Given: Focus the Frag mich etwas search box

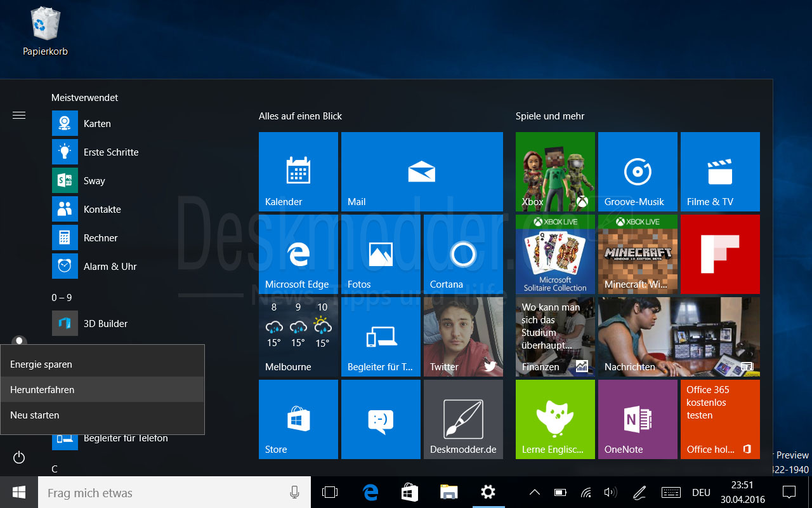Looking at the screenshot, I should click(x=174, y=492).
